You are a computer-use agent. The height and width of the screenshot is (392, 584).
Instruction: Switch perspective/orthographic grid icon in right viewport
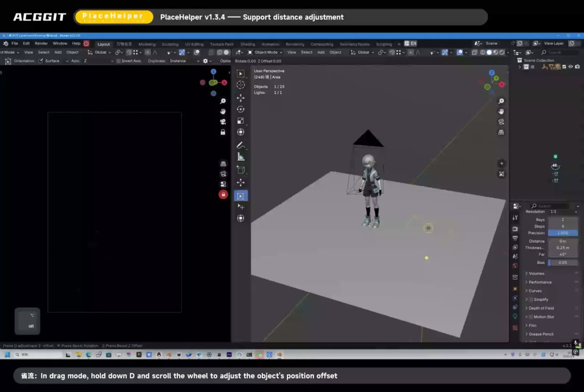(x=501, y=132)
